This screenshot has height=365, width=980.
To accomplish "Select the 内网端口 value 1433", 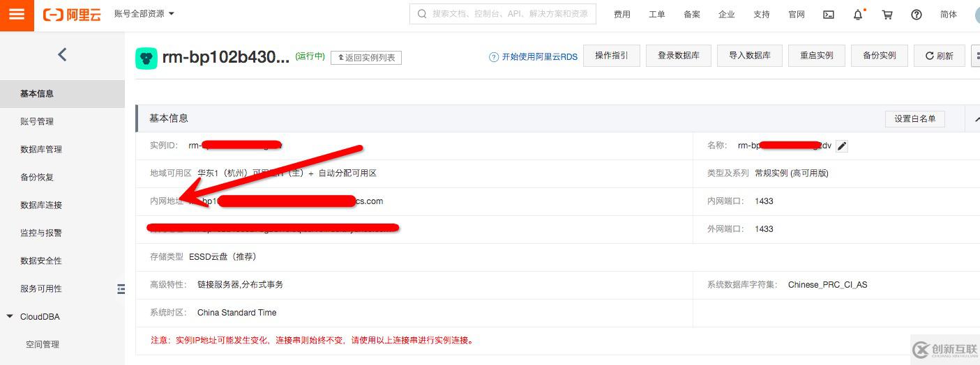I will click(x=764, y=201).
